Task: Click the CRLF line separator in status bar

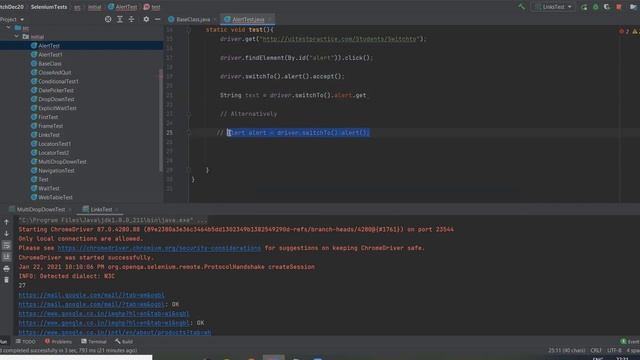Action: coord(596,351)
